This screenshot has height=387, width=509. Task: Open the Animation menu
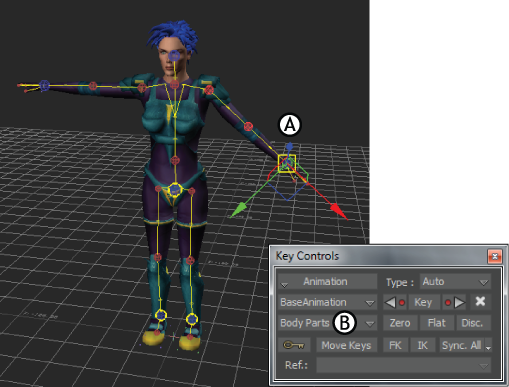tap(328, 282)
